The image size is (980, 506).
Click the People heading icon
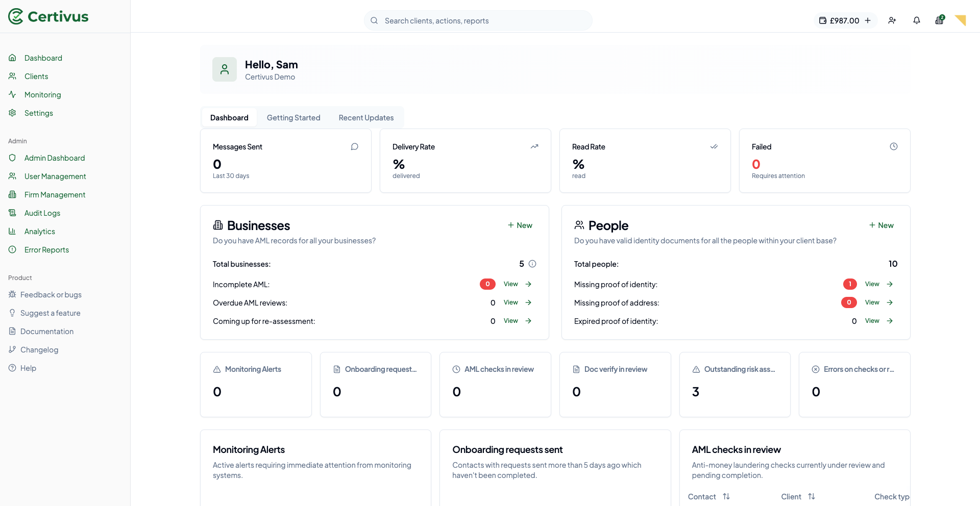click(x=579, y=225)
